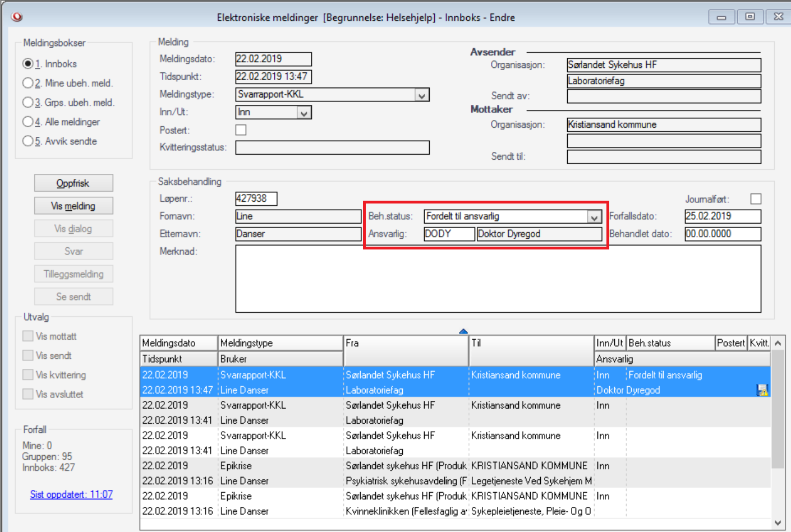Click the Vis melding button

click(x=73, y=206)
